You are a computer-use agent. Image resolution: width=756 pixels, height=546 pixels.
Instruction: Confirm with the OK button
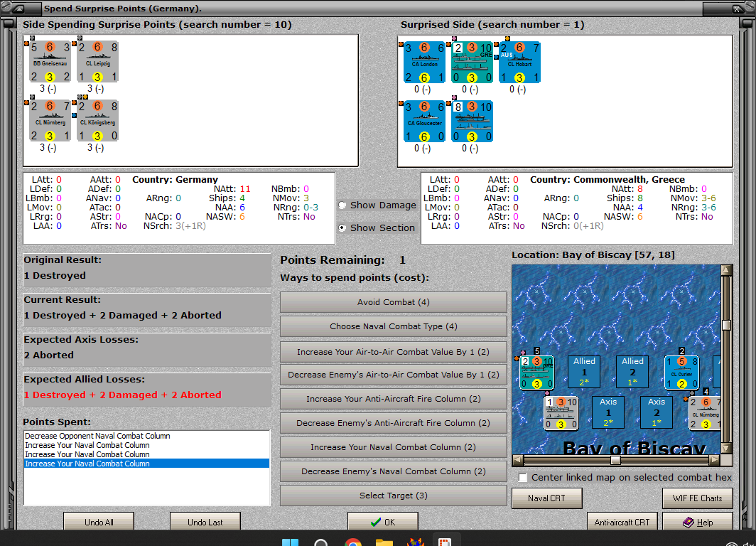pos(383,522)
